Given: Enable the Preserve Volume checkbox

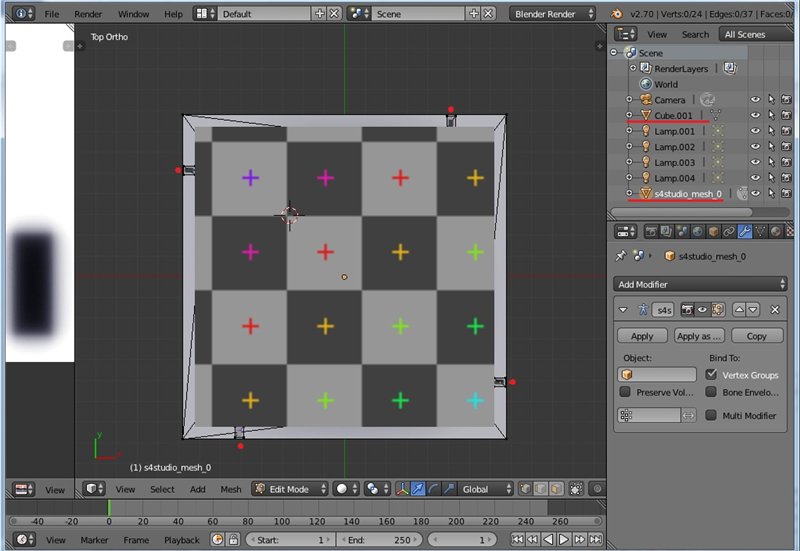Looking at the screenshot, I should click(625, 392).
